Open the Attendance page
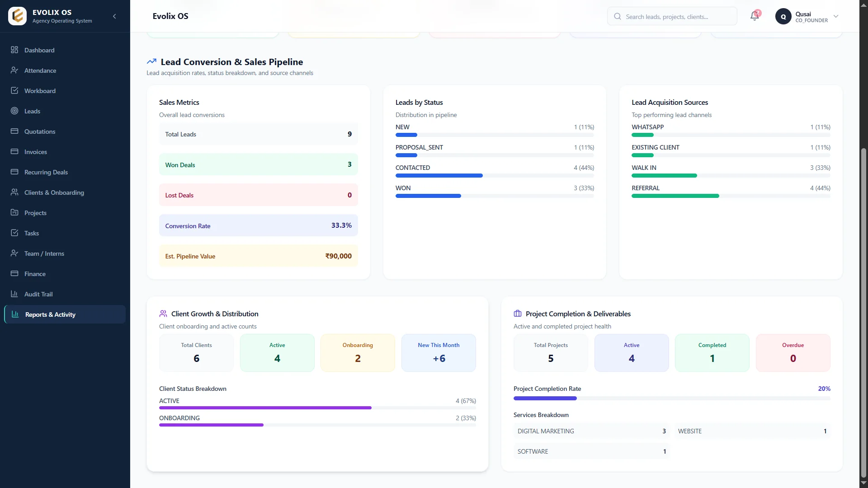868x488 pixels. (x=65, y=70)
